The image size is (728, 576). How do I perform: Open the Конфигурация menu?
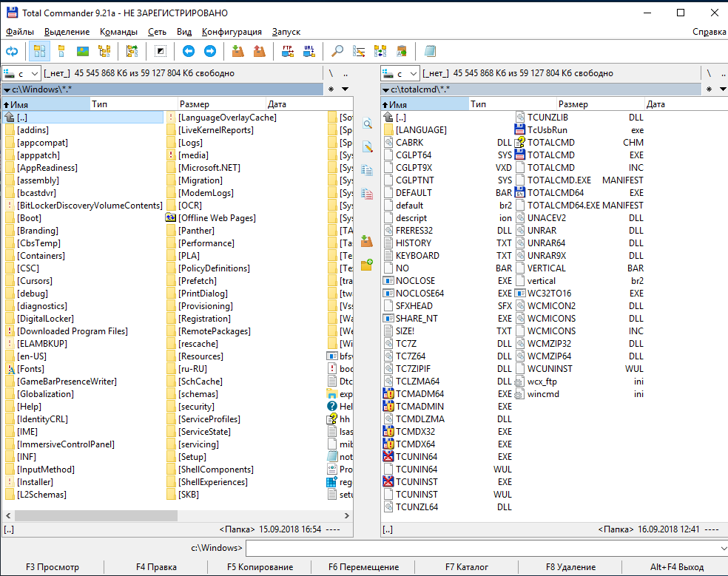point(232,32)
